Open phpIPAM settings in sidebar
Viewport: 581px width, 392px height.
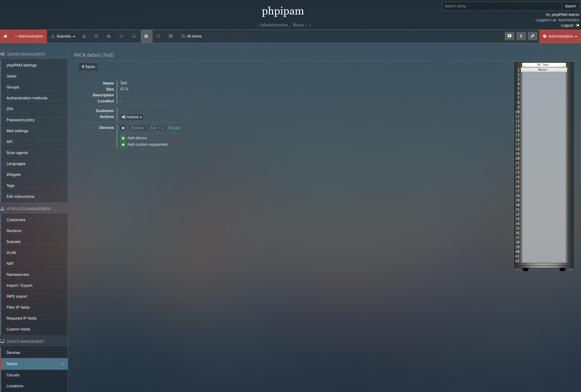[x=34, y=65]
